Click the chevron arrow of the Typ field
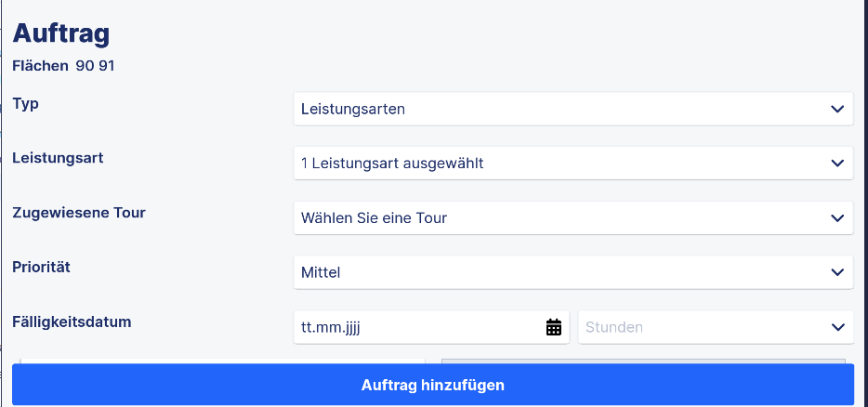The width and height of the screenshot is (868, 407). click(x=837, y=109)
